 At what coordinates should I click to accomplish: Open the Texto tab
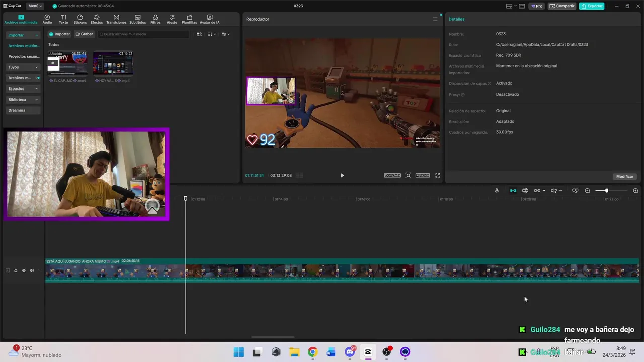63,19
